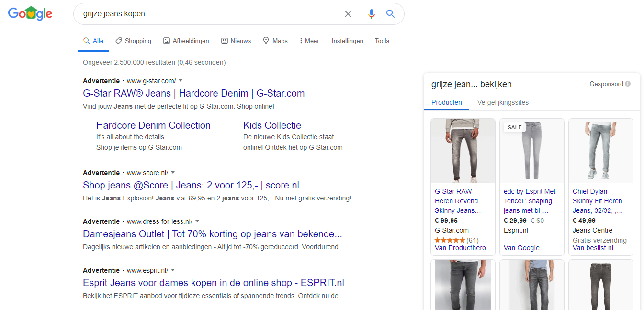Click the G-Star.com seller name

pos(452,230)
